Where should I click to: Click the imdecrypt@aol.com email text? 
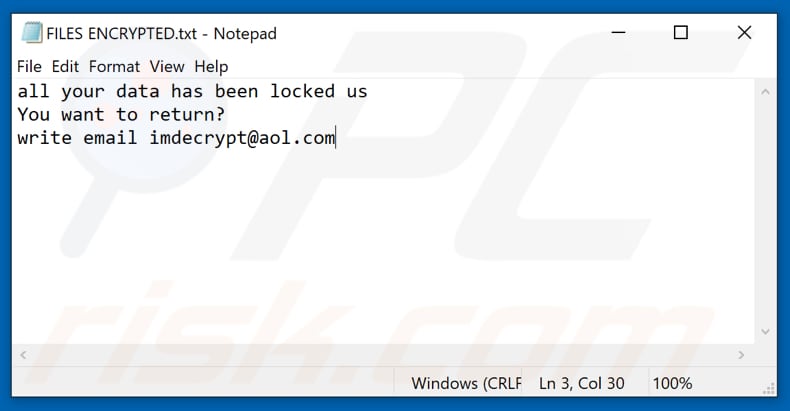(x=242, y=138)
